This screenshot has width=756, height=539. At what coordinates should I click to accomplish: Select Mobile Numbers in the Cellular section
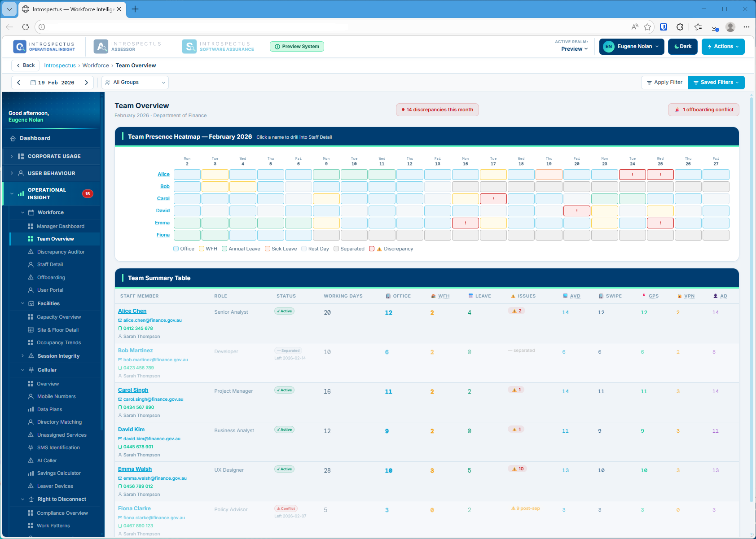pos(56,396)
